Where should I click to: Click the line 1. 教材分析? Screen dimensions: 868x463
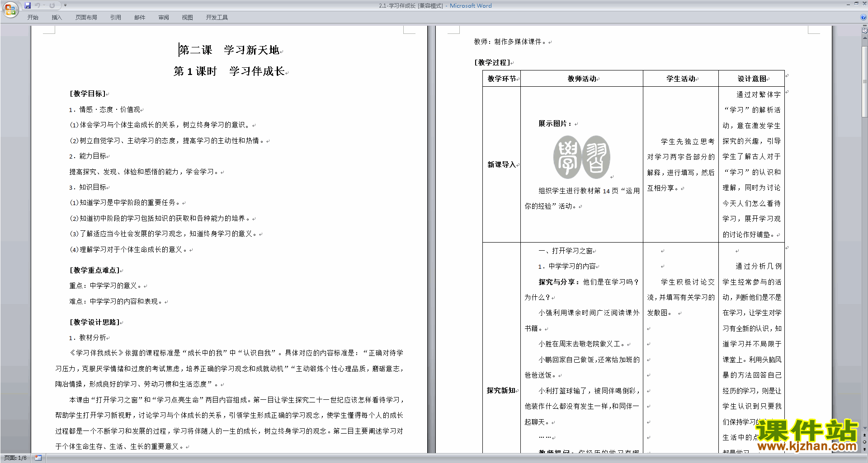click(88, 337)
